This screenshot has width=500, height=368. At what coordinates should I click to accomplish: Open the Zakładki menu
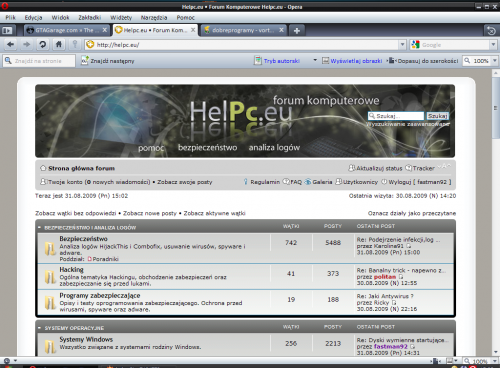(x=90, y=17)
